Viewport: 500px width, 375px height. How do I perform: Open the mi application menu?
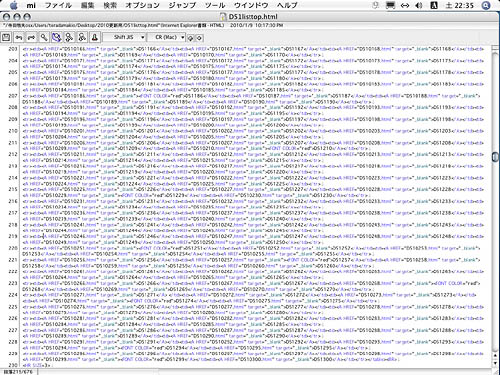[31, 5]
